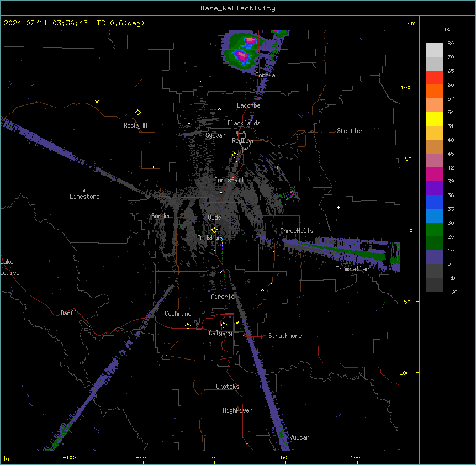Select the Airdrie label
The width and height of the screenshot is (476, 465).
coord(223,297)
